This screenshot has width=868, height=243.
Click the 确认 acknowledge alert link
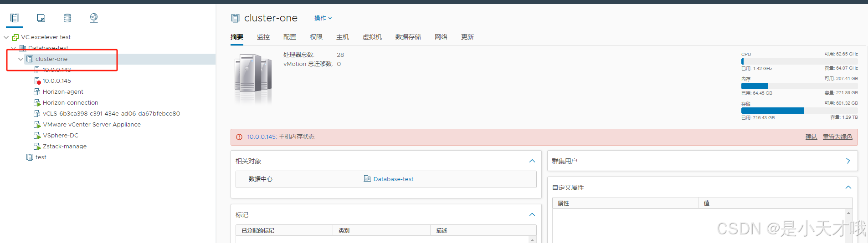click(812, 137)
